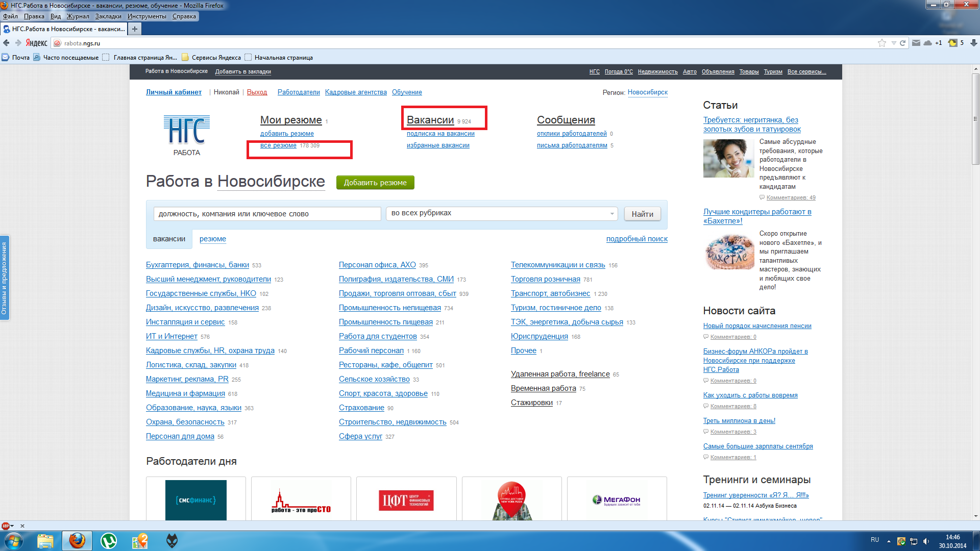Open the ЦФТ employer logo
Viewport: 980px width, 551px height.
(406, 499)
